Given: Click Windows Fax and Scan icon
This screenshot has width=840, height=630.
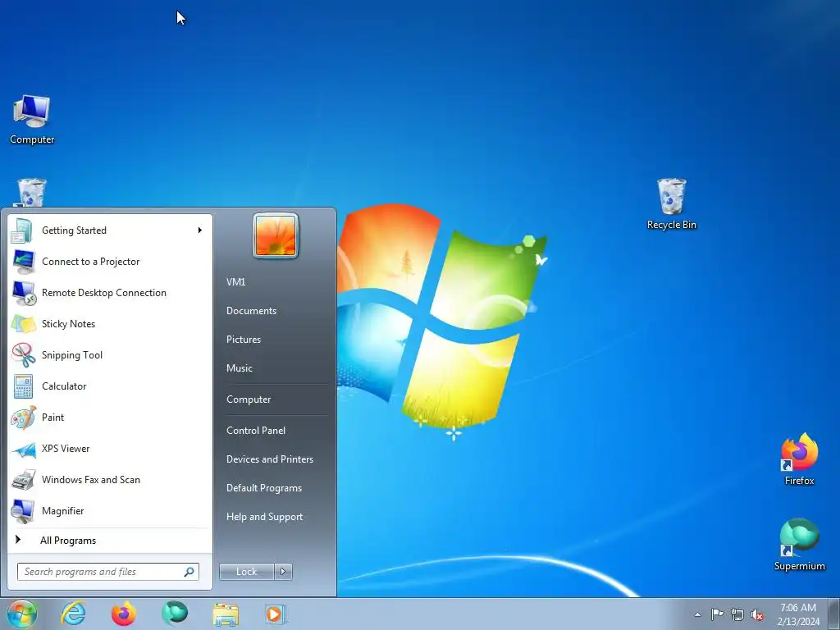Looking at the screenshot, I should point(22,480).
